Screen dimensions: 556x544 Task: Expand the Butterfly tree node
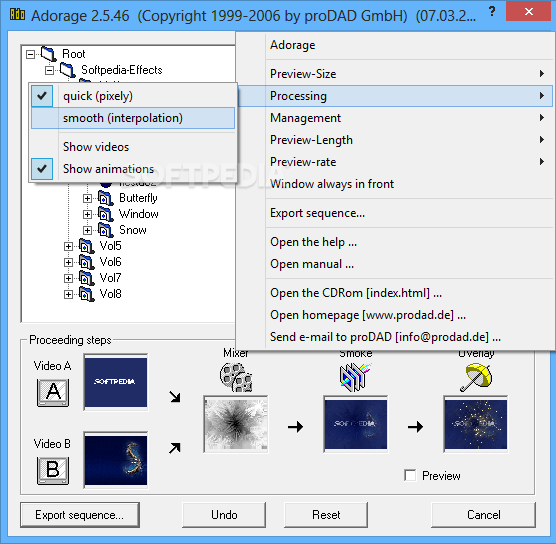click(87, 198)
